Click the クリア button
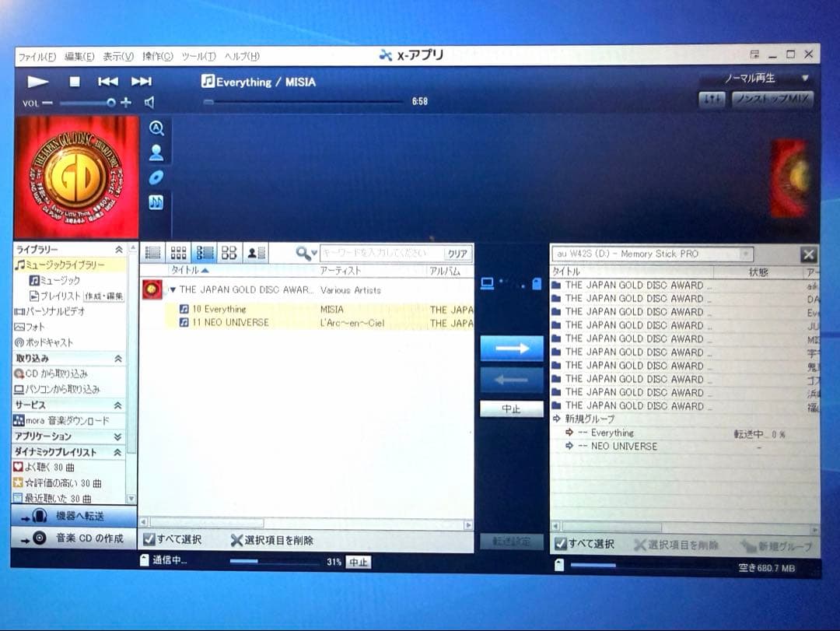Image resolution: width=840 pixels, height=631 pixels. 457,254
